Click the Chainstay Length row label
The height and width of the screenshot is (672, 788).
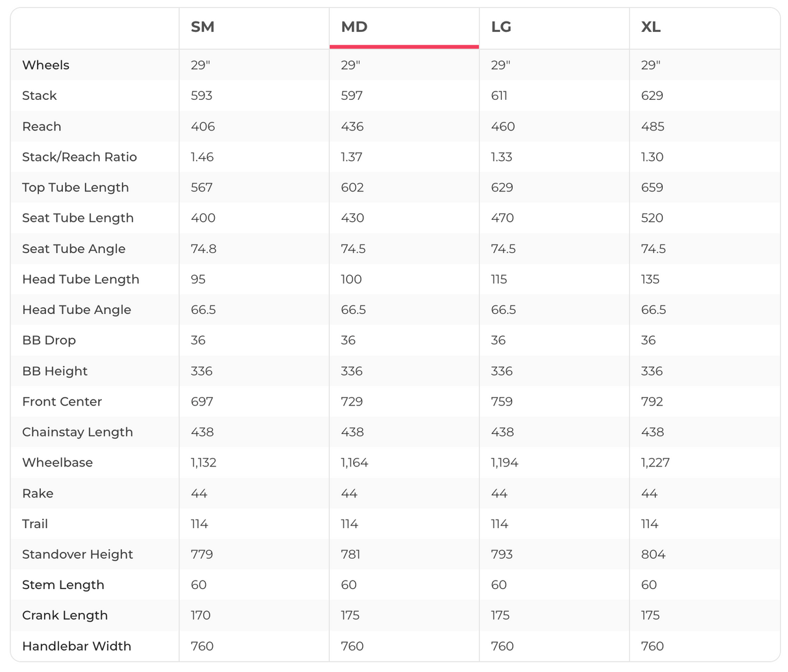pos(77,432)
